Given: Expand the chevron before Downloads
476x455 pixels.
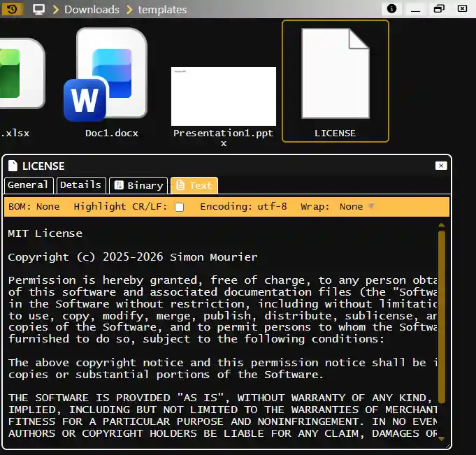Looking at the screenshot, I should pos(55,10).
